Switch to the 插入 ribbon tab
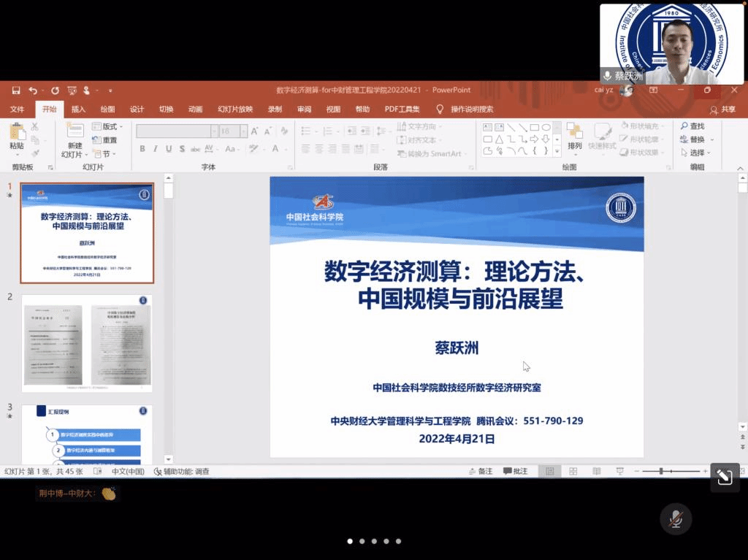 [x=77, y=109]
